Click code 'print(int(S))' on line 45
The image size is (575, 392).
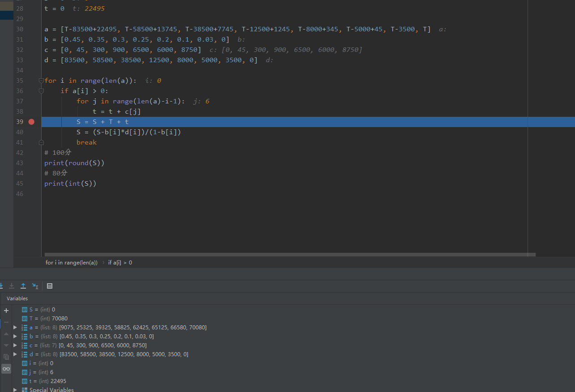coord(70,183)
